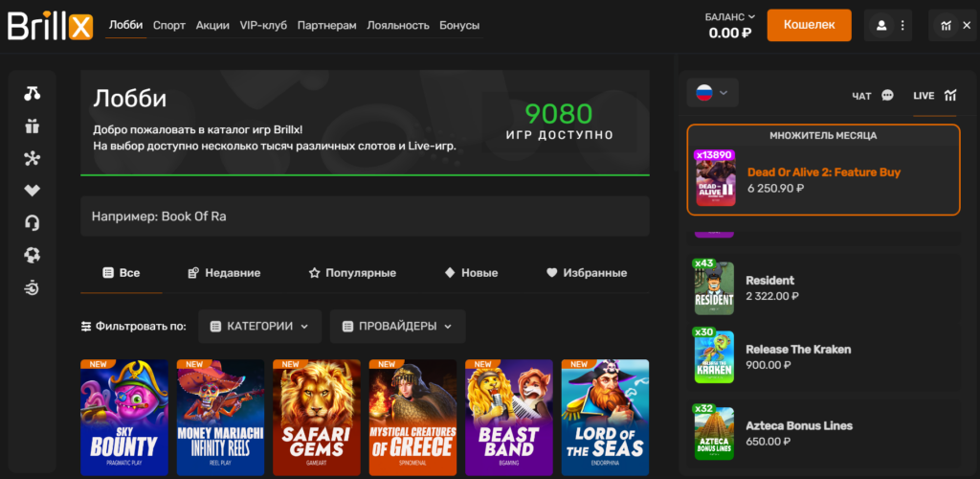Expand the БАЛАНС dropdown
Screen dimensions: 980x479
click(x=730, y=17)
